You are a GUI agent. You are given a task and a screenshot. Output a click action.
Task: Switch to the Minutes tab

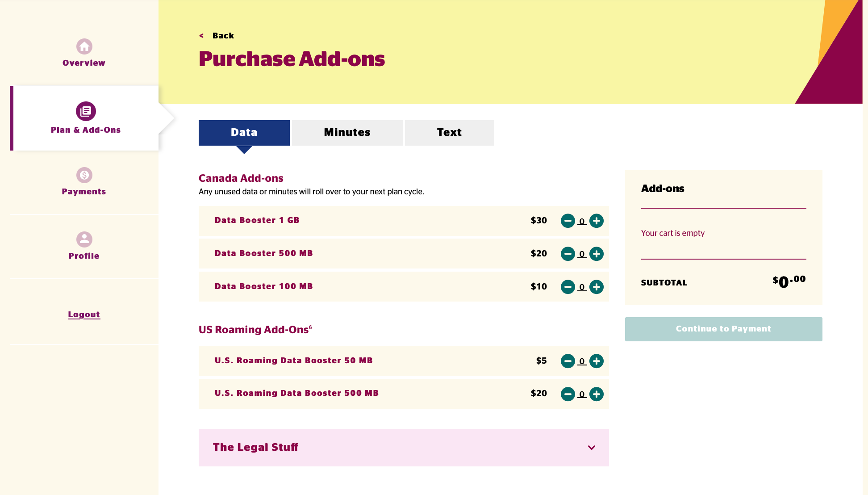[x=346, y=132]
